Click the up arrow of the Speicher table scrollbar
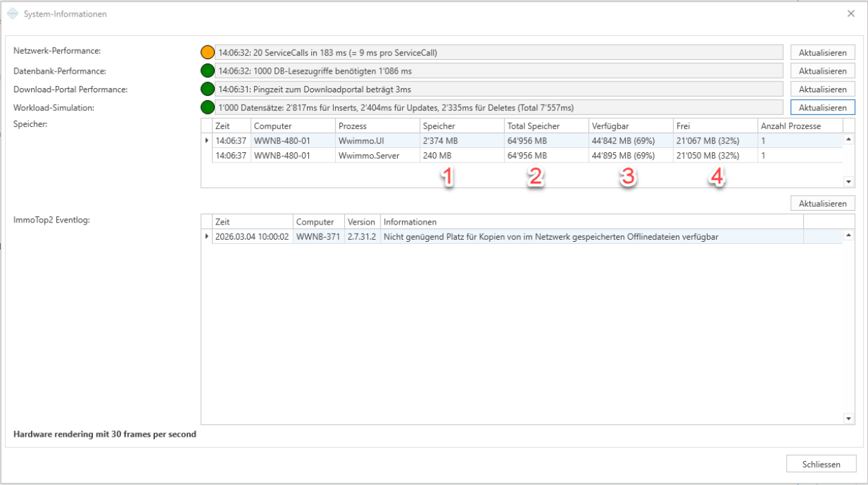The height and width of the screenshot is (485, 868). click(849, 138)
